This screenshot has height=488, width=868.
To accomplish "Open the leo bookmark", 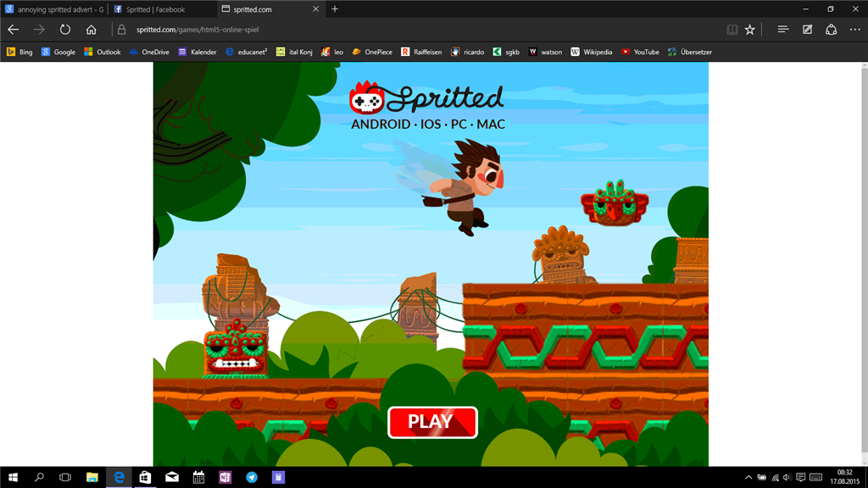I will click(x=332, y=52).
